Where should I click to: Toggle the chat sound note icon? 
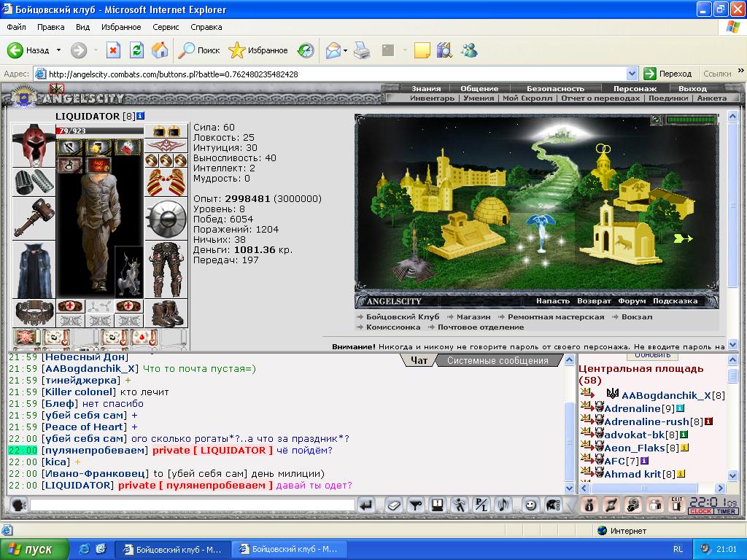tap(503, 505)
